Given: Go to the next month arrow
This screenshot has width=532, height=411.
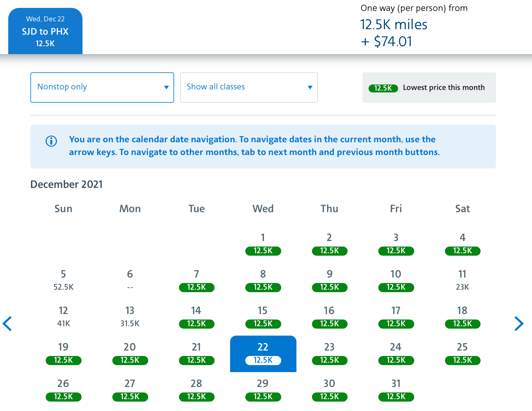Looking at the screenshot, I should click(x=519, y=323).
